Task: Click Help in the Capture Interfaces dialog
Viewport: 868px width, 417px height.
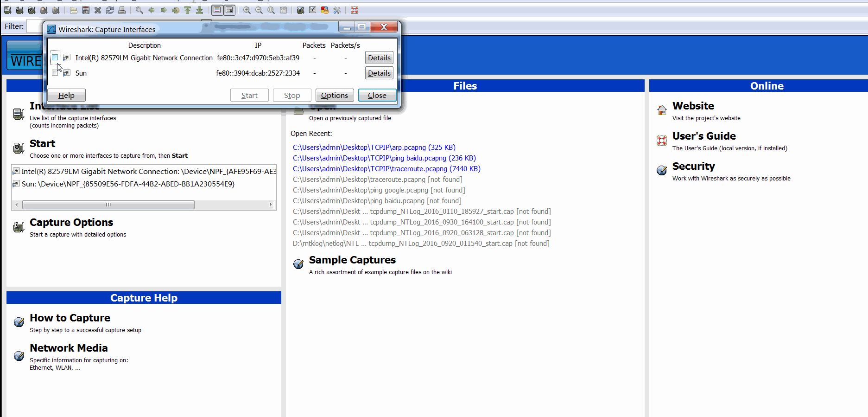Action: tap(66, 95)
